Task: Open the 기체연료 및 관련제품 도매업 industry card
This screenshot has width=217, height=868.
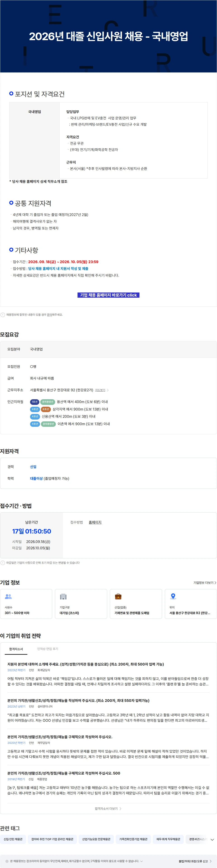Action: pos(136,603)
